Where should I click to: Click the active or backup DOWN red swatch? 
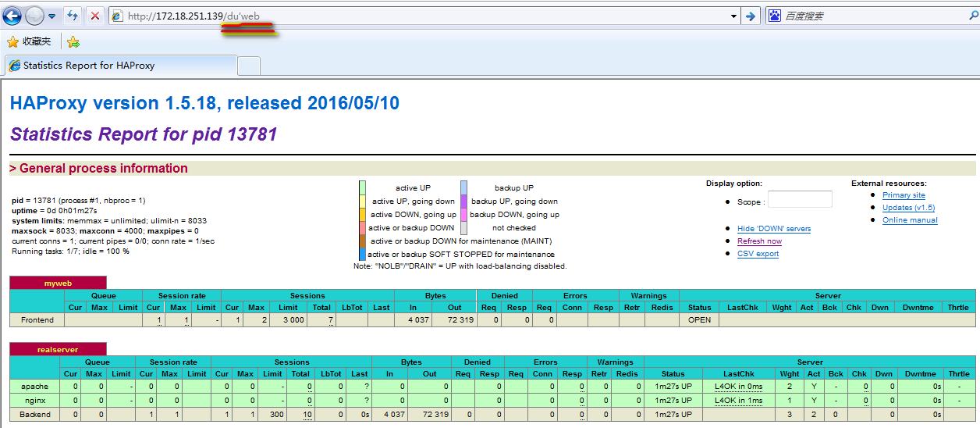pos(362,227)
